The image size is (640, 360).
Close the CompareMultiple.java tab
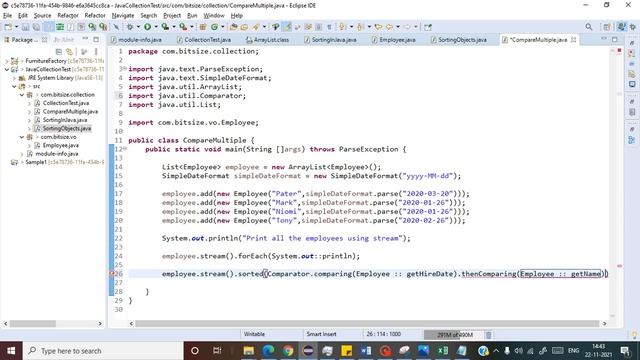(573, 40)
